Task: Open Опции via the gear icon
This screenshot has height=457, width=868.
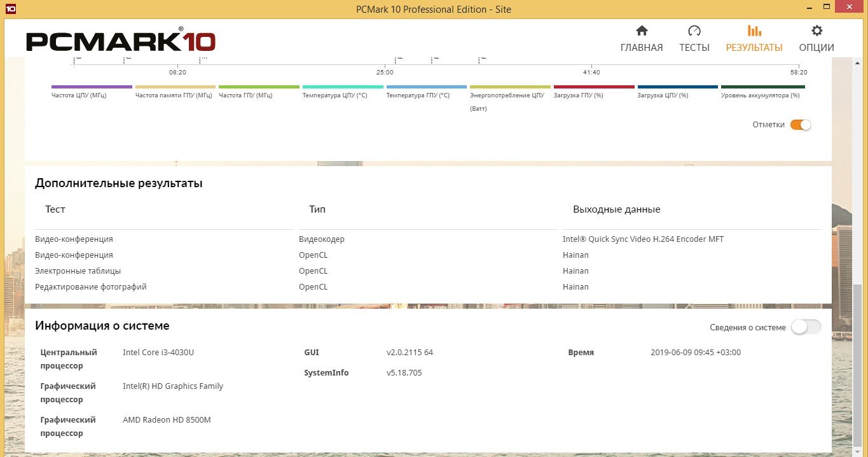Action: click(x=816, y=31)
